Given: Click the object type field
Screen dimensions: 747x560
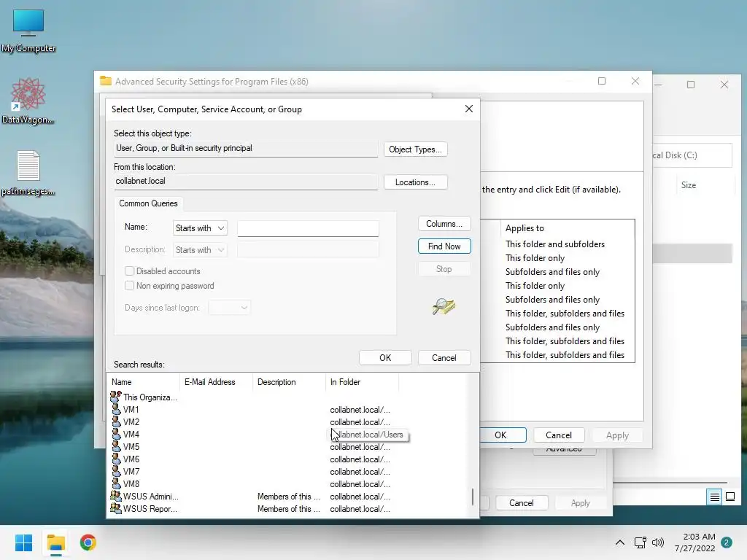Looking at the screenshot, I should coord(246,149).
